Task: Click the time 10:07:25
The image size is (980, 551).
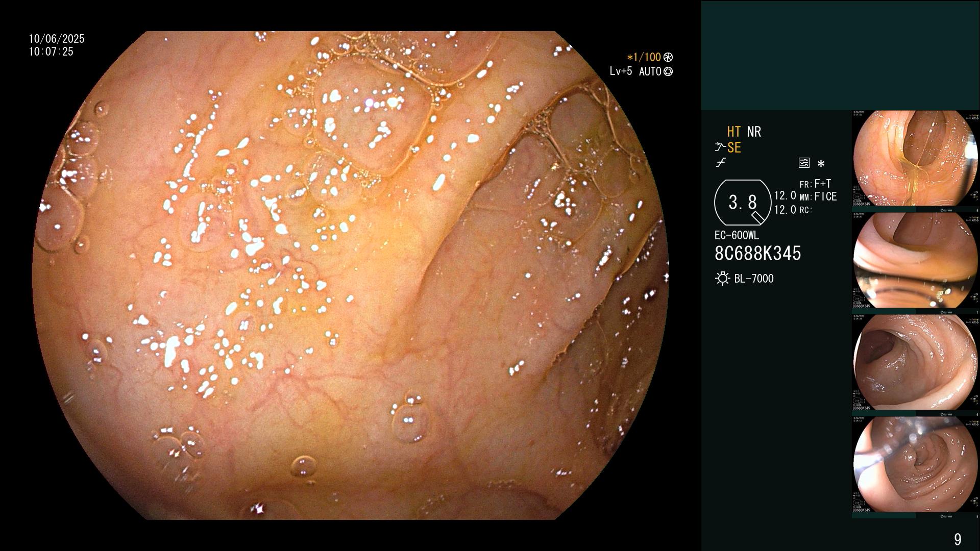Action: [51, 52]
